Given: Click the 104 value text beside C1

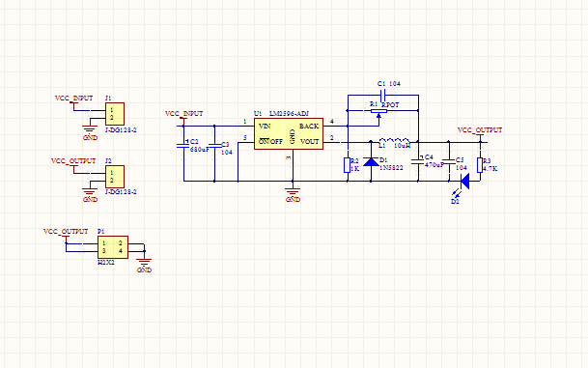Looking at the screenshot, I should coord(395,84).
